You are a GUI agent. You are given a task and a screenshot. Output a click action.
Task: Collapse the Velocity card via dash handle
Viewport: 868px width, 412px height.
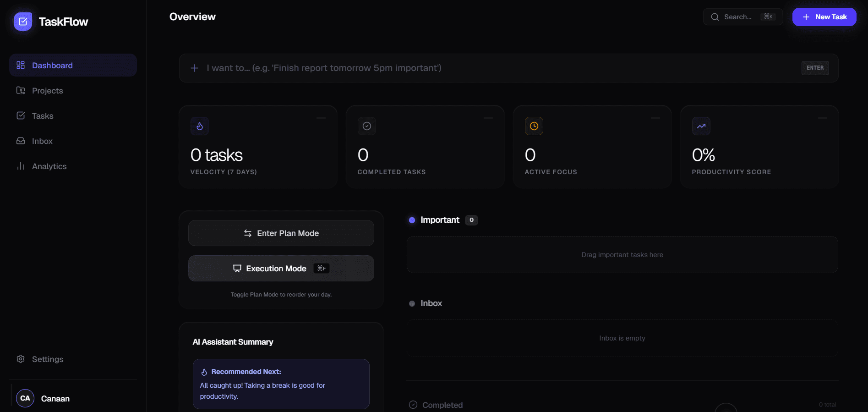coord(321,118)
